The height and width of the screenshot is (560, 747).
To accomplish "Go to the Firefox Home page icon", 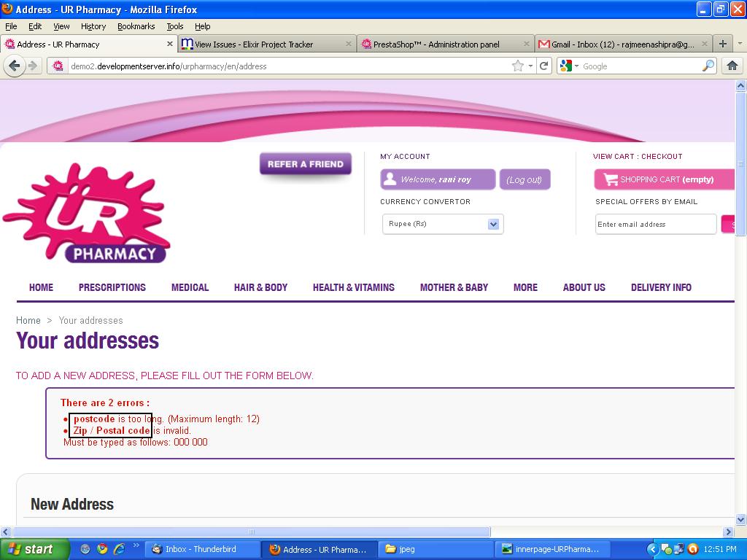I will click(x=732, y=66).
